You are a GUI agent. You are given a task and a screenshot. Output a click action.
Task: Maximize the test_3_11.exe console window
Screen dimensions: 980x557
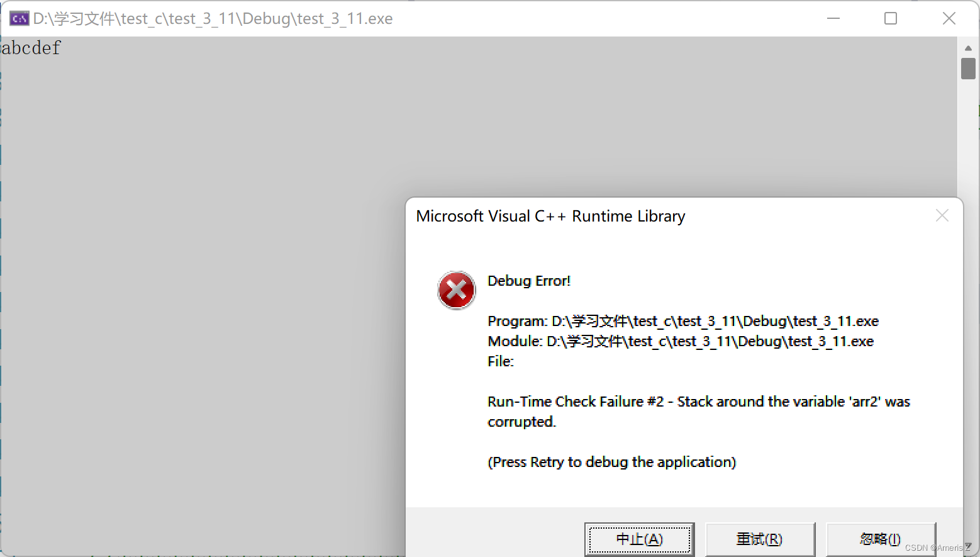tap(891, 18)
